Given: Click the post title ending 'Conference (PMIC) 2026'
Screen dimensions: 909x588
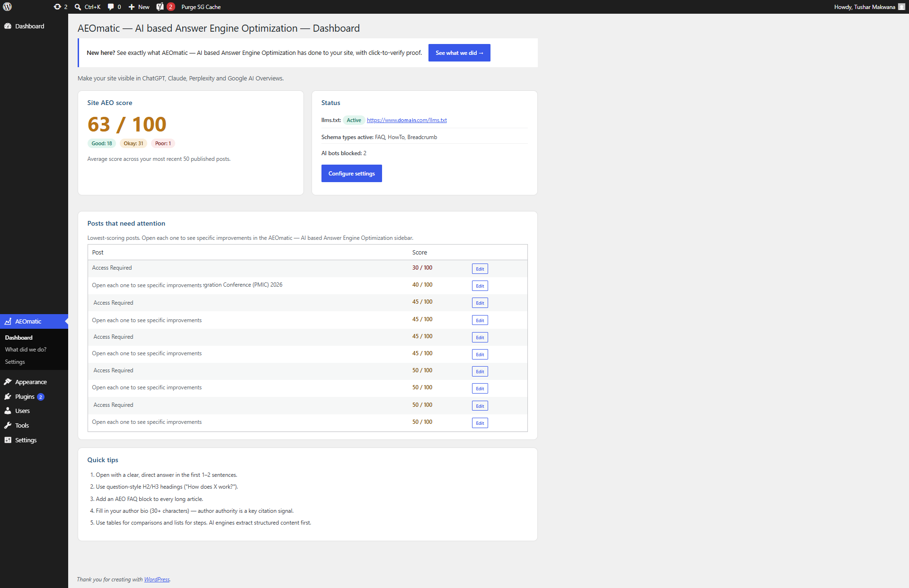Looking at the screenshot, I should tap(187, 285).
